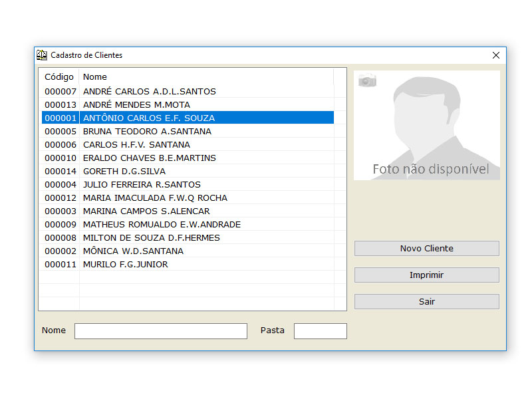Screen dimensions: 532x399
Task: Focus the Pasta input field
Action: 320,331
